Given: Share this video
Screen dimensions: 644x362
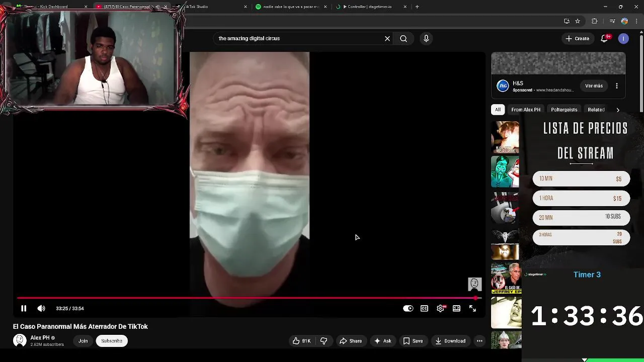Looking at the screenshot, I should tap(350, 341).
